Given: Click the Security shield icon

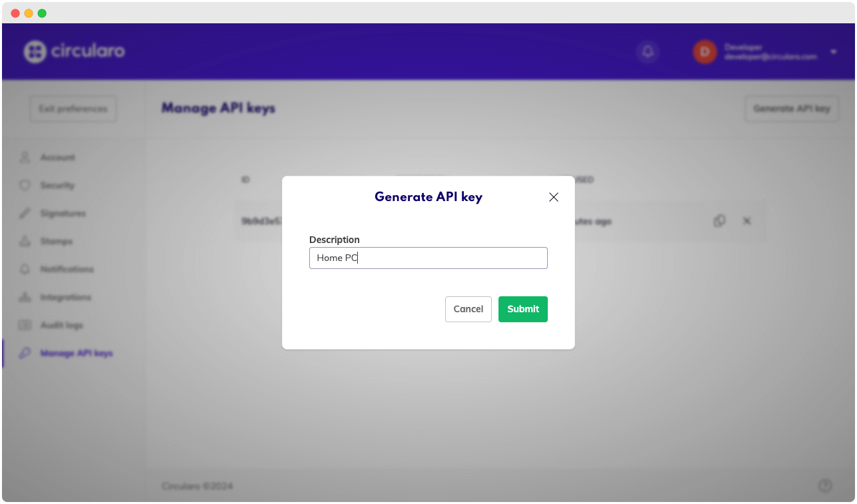Looking at the screenshot, I should (x=25, y=185).
